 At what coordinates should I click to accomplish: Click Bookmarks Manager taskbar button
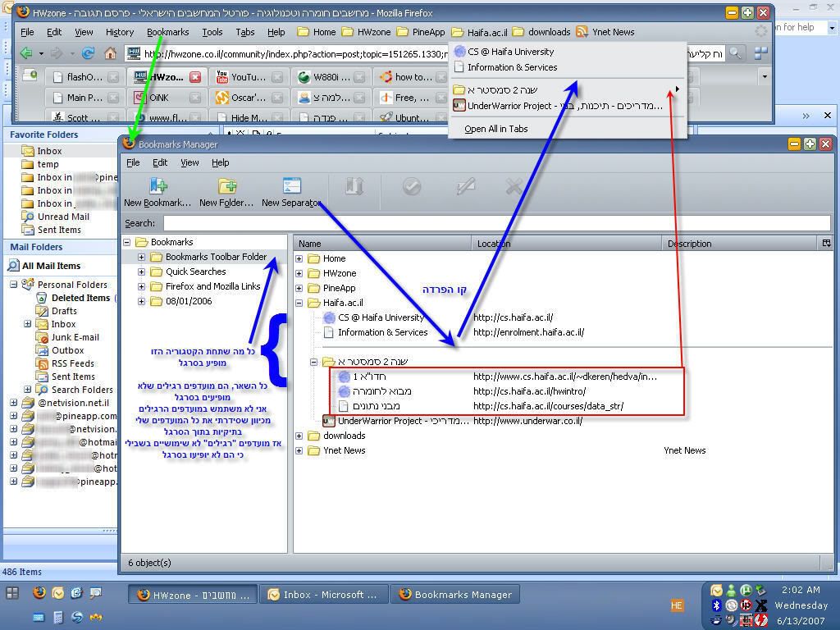[x=455, y=595]
